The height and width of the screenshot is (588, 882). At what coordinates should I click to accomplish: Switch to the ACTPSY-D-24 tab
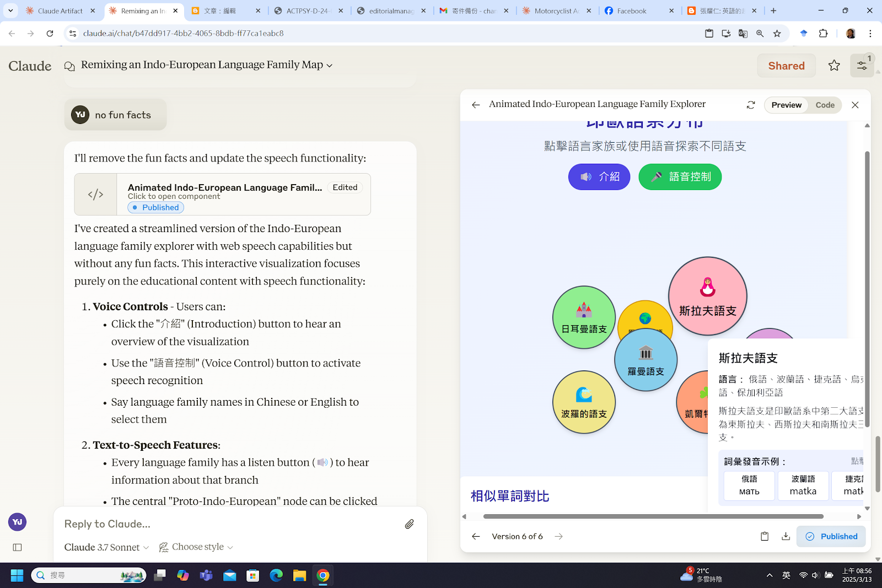pyautogui.click(x=308, y=10)
